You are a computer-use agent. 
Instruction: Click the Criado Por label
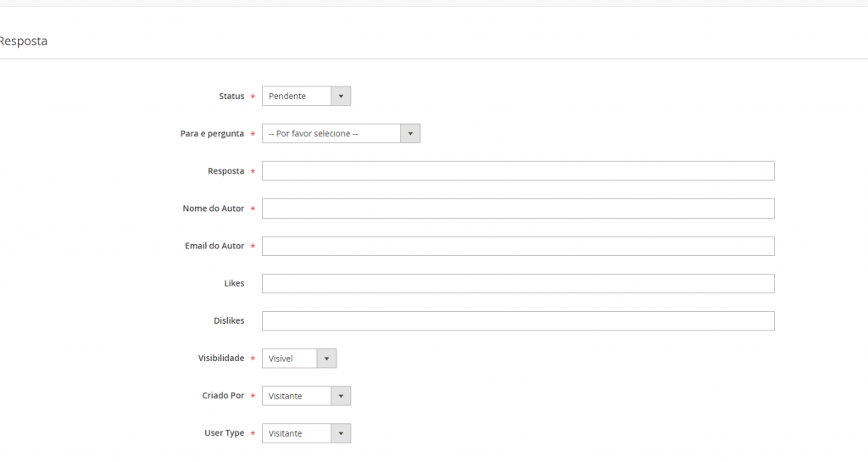click(x=223, y=396)
